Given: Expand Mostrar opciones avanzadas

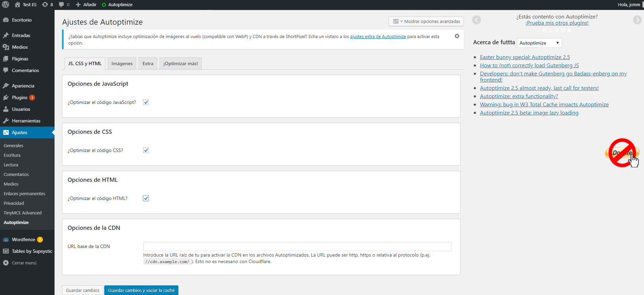Looking at the screenshot, I should pyautogui.click(x=426, y=21).
